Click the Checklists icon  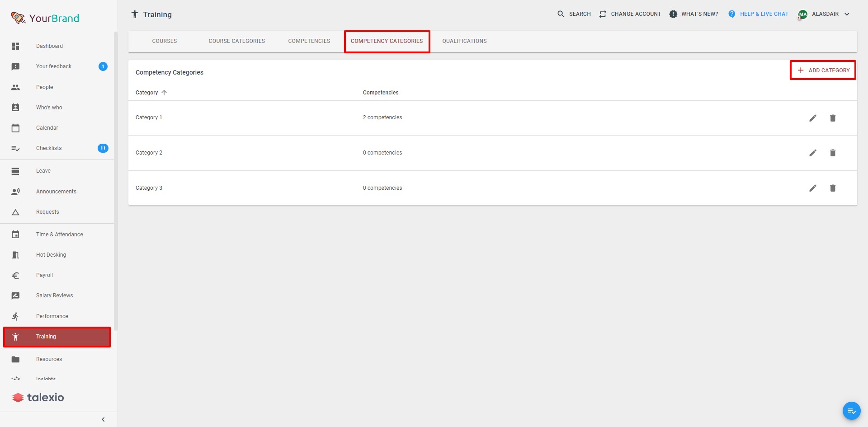click(x=15, y=148)
